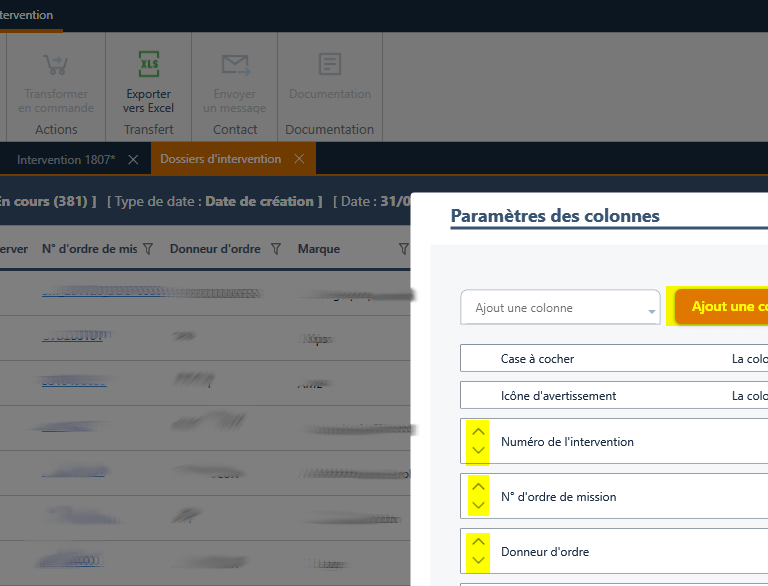768x586 pixels.
Task: Switch to Dossiers d'intervention tab
Action: point(220,160)
